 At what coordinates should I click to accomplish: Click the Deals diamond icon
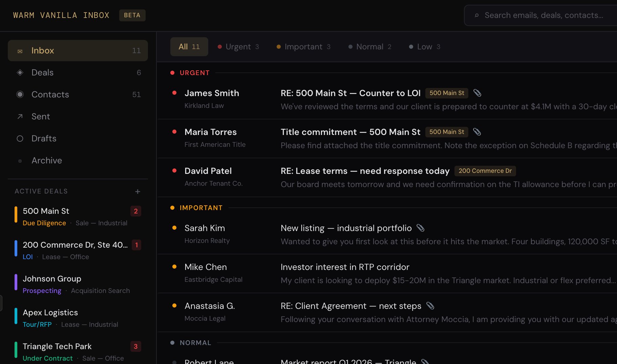click(20, 72)
